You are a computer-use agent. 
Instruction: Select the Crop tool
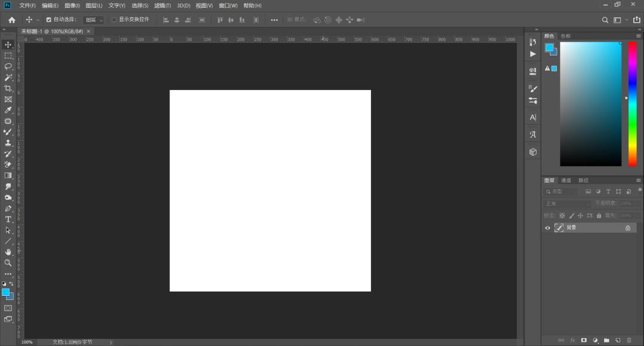pos(8,88)
